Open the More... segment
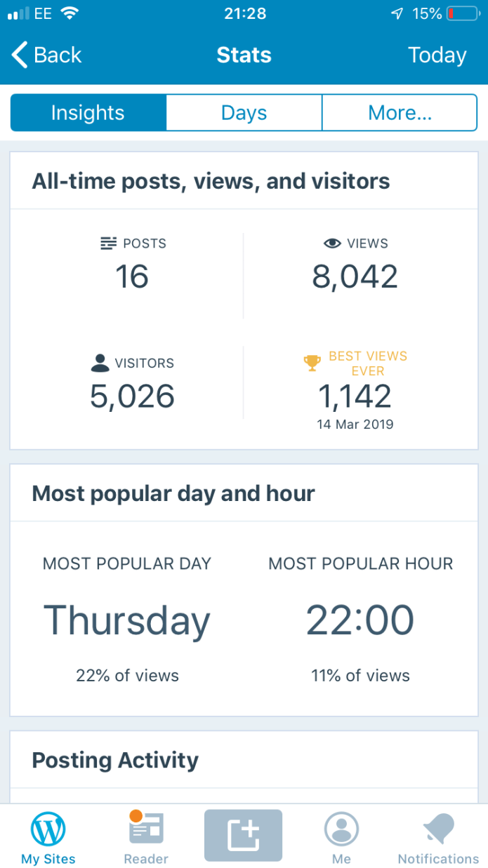The height and width of the screenshot is (868, 488). (400, 113)
